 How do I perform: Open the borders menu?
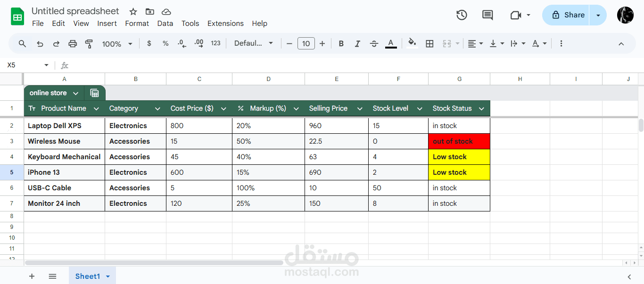(429, 43)
